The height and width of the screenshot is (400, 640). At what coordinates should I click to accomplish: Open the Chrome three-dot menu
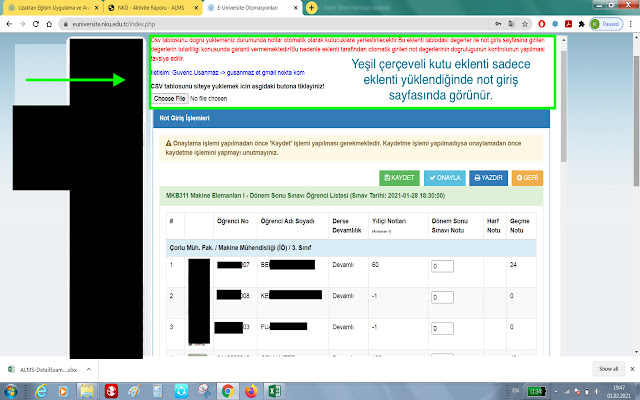pos(631,24)
